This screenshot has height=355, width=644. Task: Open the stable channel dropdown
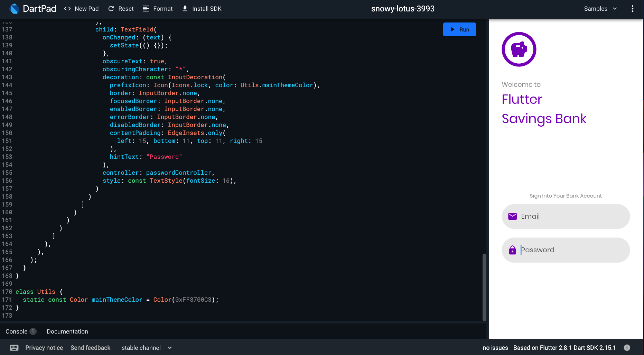pyautogui.click(x=147, y=348)
